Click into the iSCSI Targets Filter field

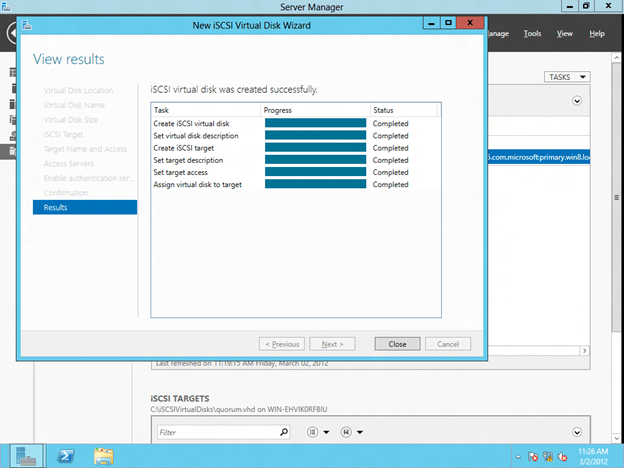click(215, 432)
